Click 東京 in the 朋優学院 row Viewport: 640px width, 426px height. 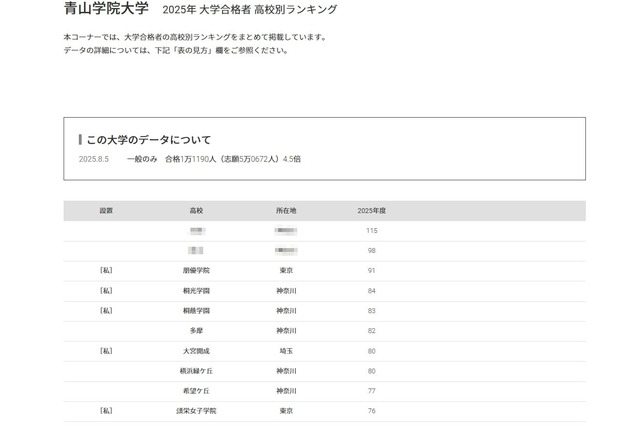pos(286,271)
